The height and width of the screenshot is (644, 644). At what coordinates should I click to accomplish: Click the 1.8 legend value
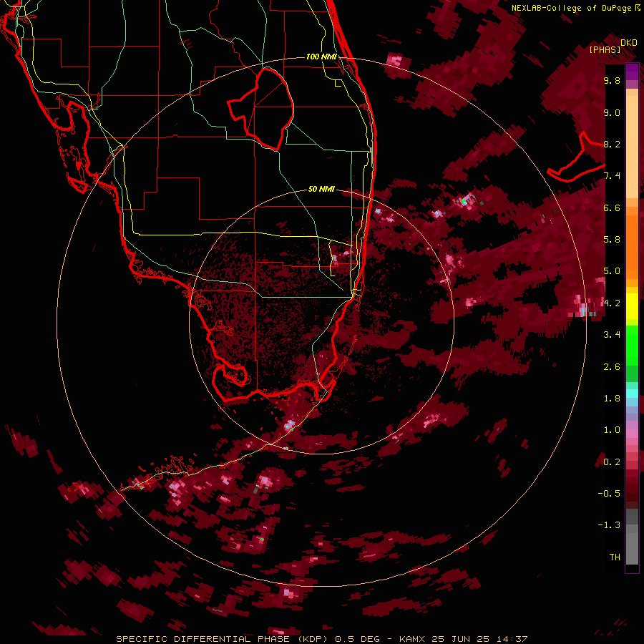point(612,399)
